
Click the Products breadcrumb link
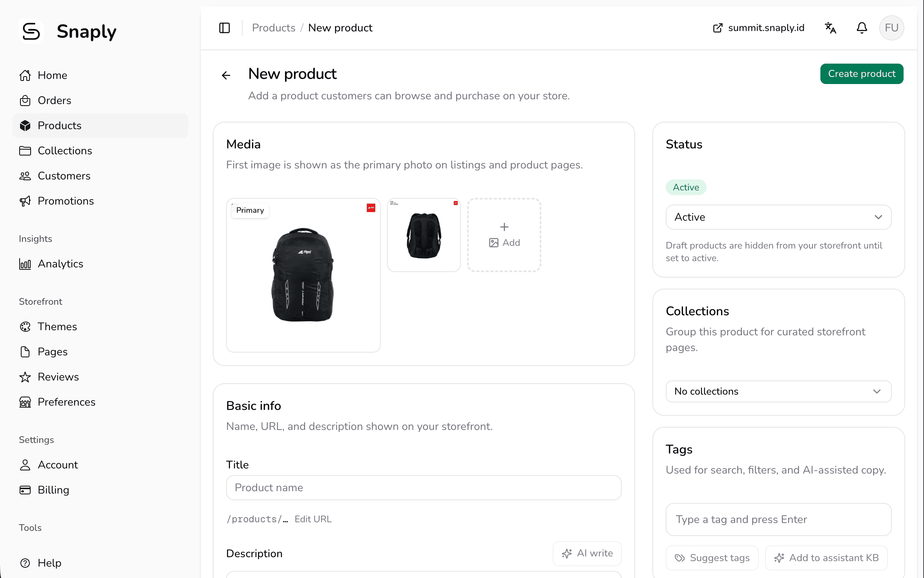274,28
